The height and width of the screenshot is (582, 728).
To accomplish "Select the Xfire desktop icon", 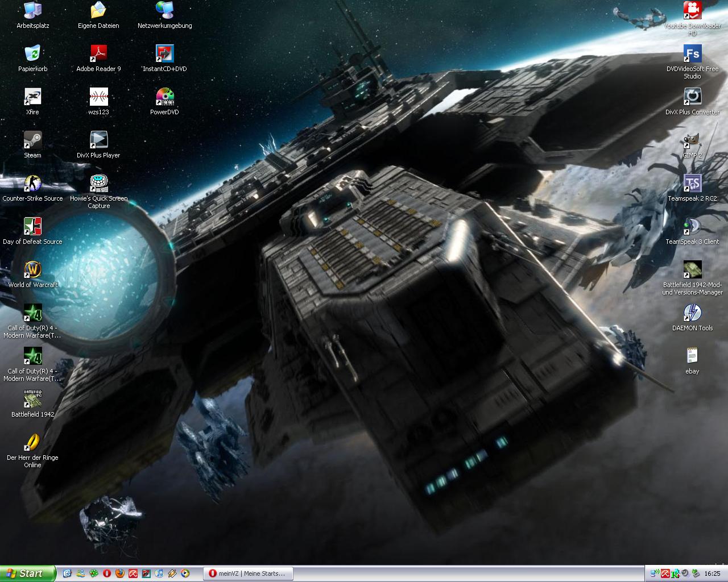I will click(32, 97).
